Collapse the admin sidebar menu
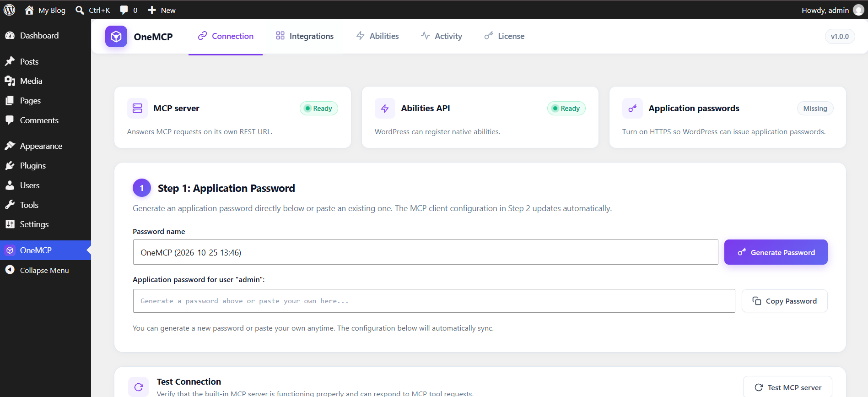The height and width of the screenshot is (397, 868). [x=45, y=270]
